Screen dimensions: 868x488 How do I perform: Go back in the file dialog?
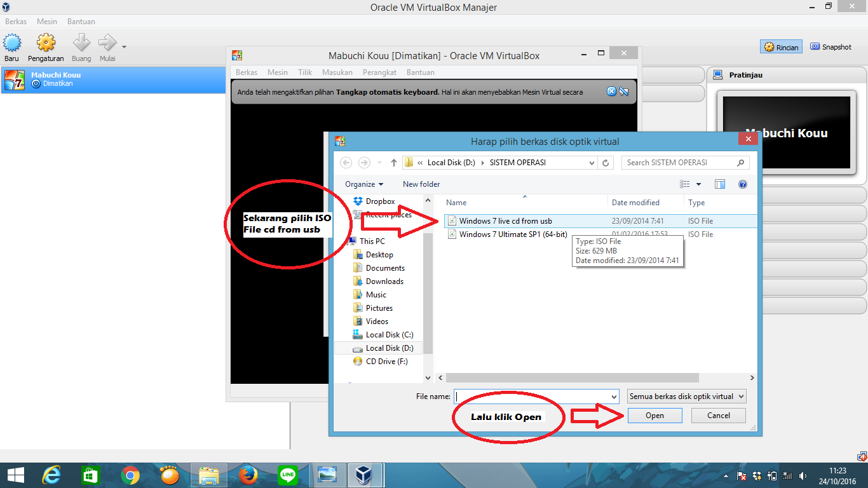(346, 163)
